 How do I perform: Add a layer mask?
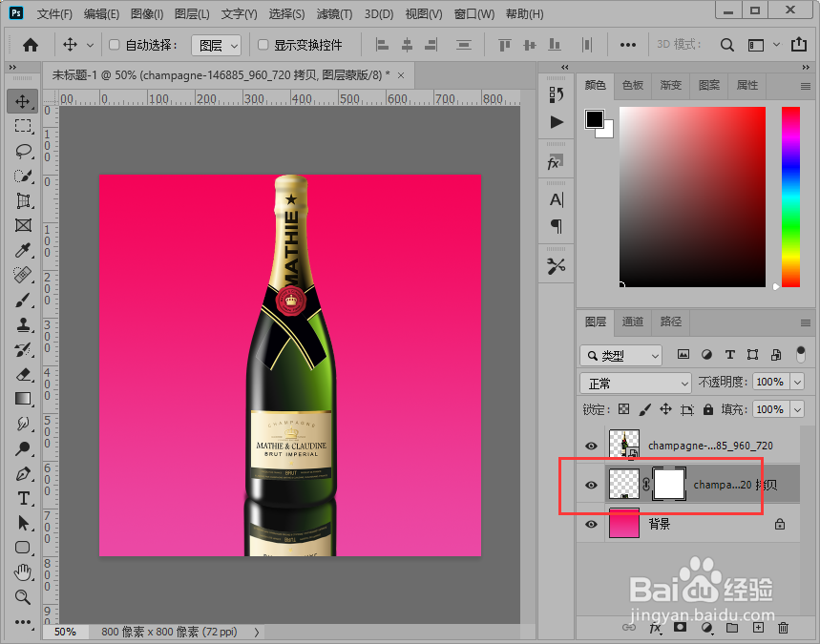click(x=680, y=627)
